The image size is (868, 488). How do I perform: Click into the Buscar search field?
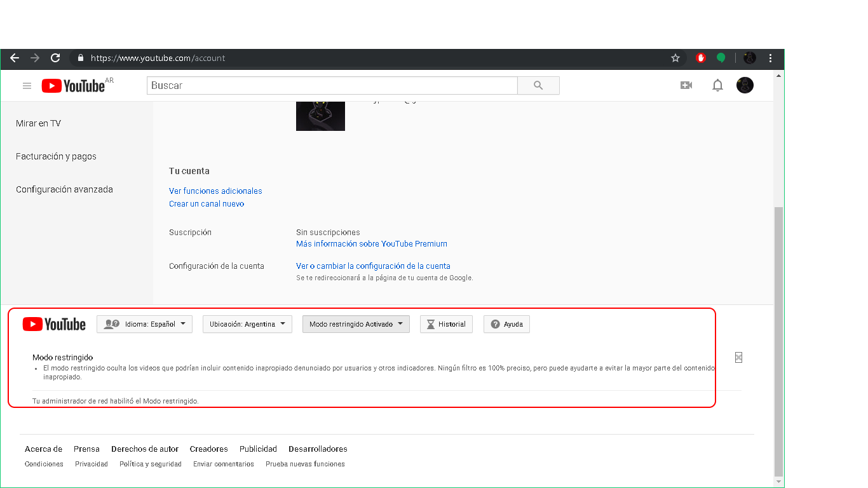[x=332, y=85]
